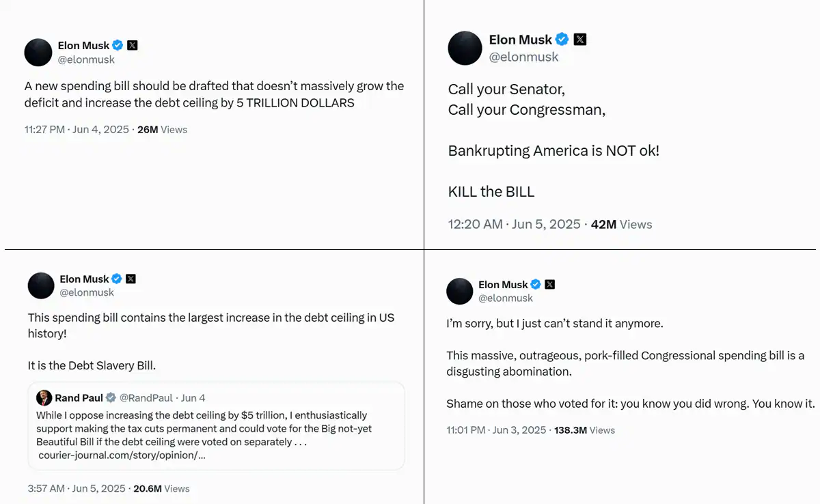This screenshot has height=504, width=820.
Task: Open Rand Paul's profile picture in the quoted tweet
Action: pyautogui.click(x=44, y=398)
